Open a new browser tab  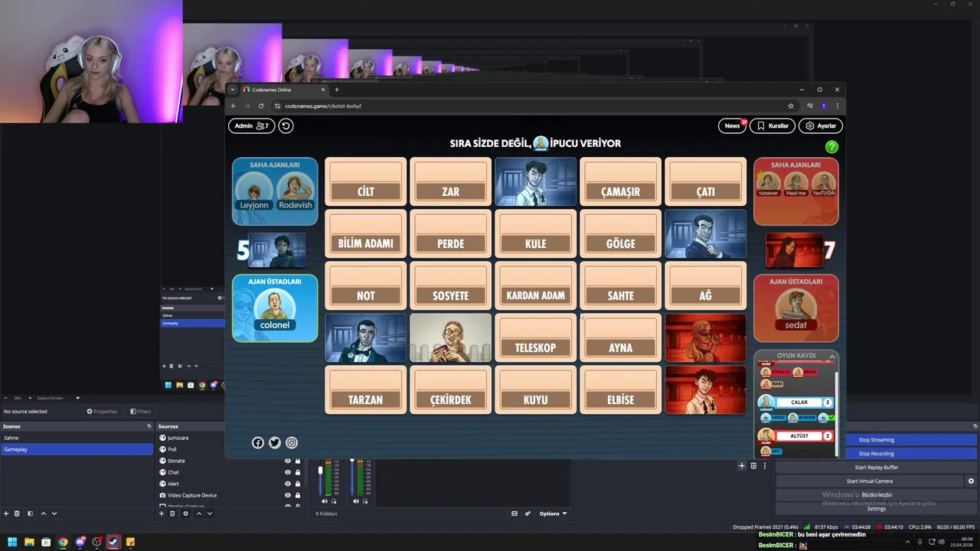(x=336, y=90)
